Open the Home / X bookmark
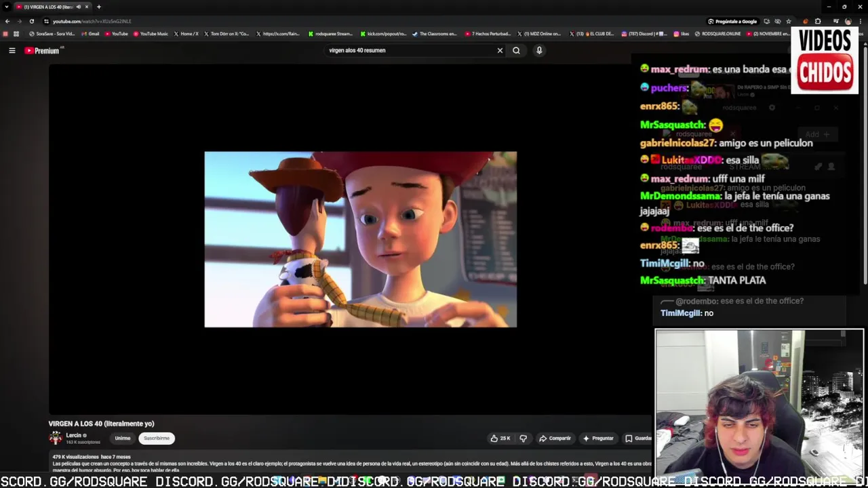The image size is (868, 488). point(186,34)
